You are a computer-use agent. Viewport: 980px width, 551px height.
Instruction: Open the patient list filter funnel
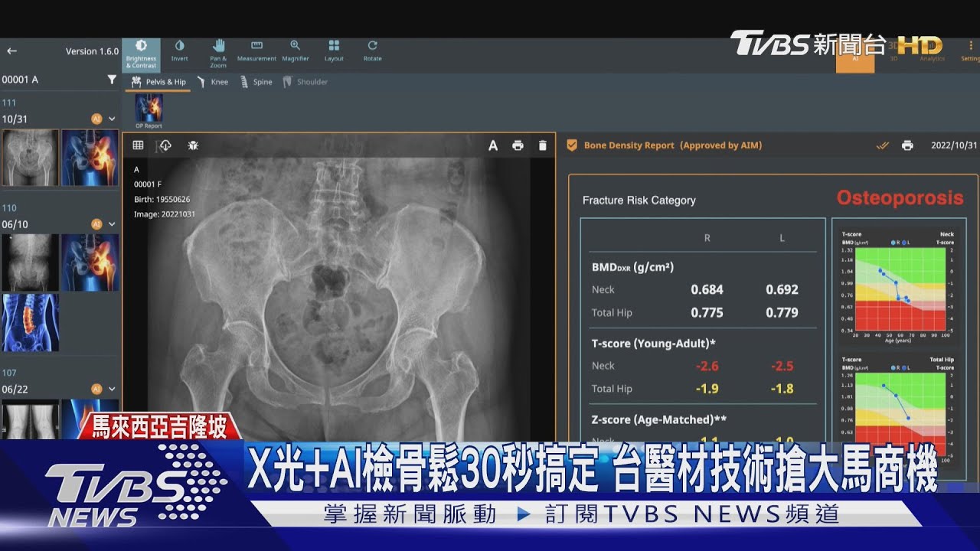coord(112,80)
